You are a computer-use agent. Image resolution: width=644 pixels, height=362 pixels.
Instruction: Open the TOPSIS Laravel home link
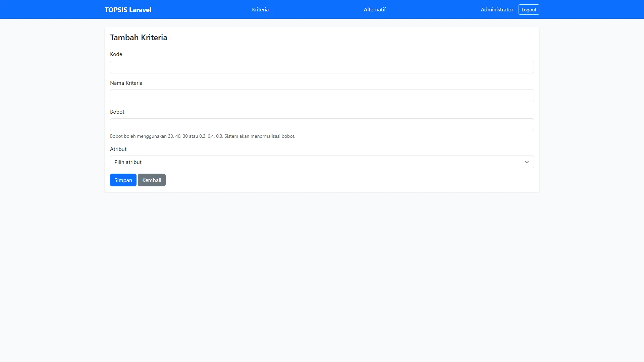[128, 10]
